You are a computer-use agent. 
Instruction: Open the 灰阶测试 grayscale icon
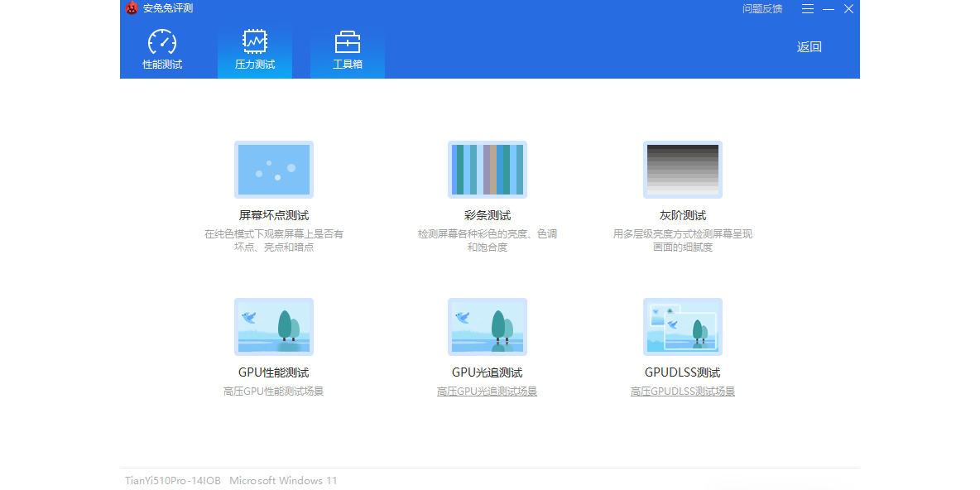(682, 170)
